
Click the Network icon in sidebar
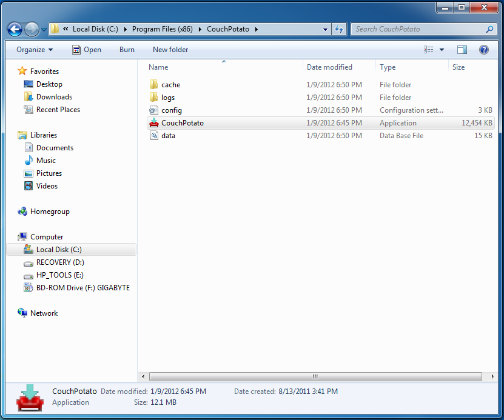(22, 313)
